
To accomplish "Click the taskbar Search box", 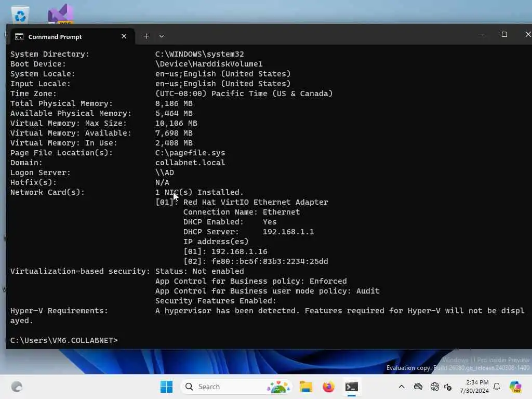I will 236,387.
